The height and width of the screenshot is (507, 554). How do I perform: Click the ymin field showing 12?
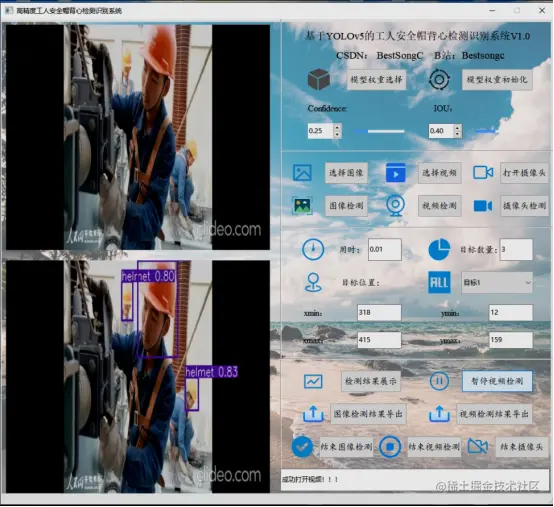click(x=511, y=312)
